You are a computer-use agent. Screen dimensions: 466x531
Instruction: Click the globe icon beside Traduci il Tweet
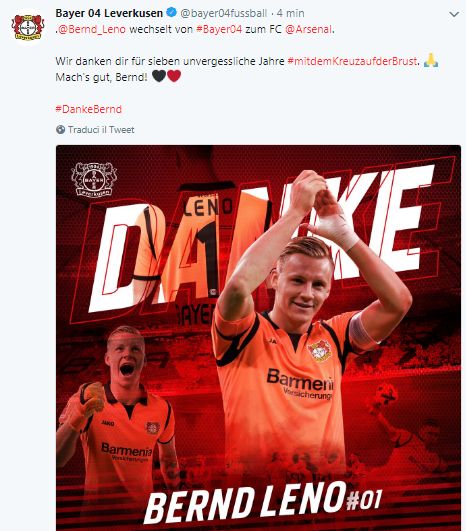coord(60,130)
